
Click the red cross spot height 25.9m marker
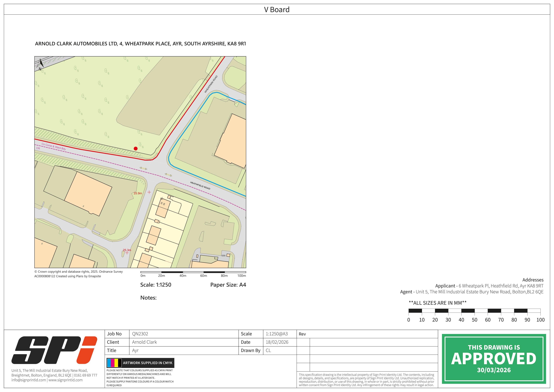pyautogui.click(x=149, y=192)
